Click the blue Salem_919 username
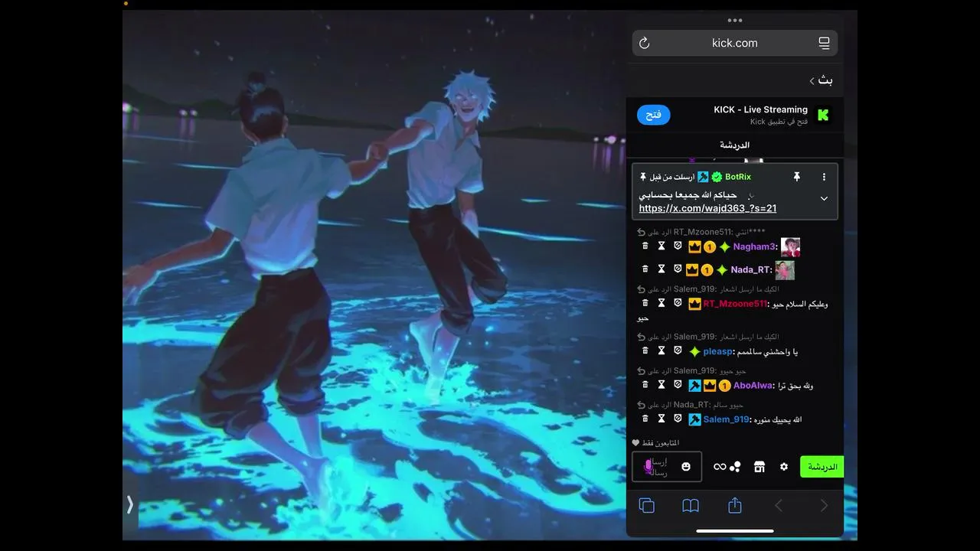 727,419
